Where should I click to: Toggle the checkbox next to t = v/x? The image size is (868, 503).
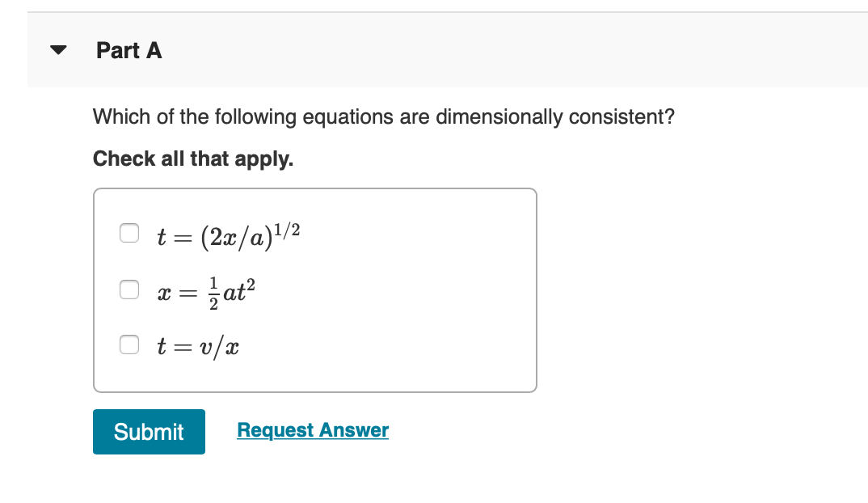pos(129,345)
